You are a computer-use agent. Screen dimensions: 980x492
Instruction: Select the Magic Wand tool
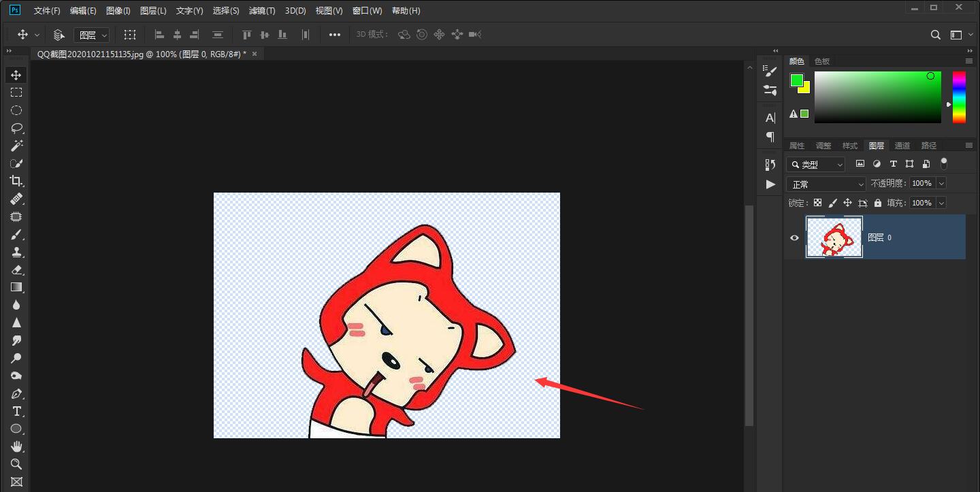[16, 146]
